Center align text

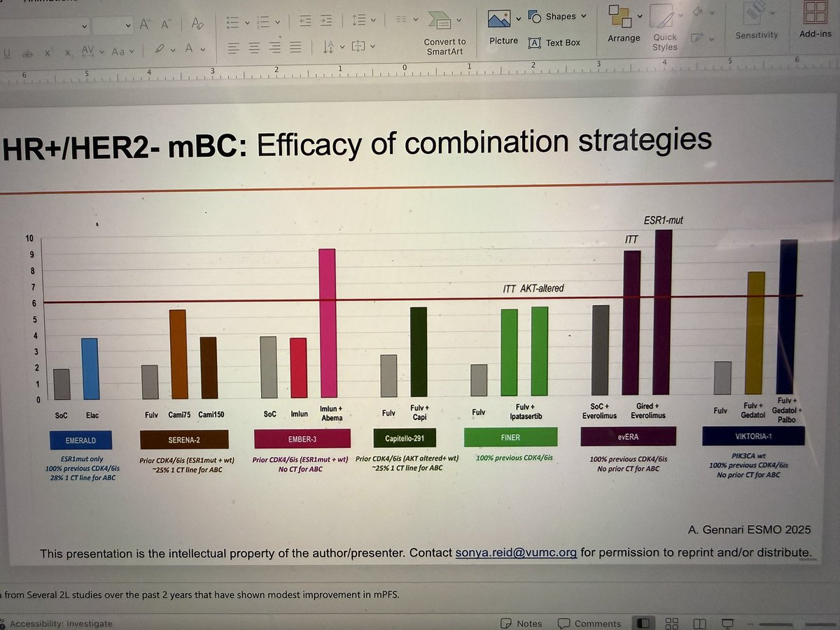pyautogui.click(x=253, y=48)
